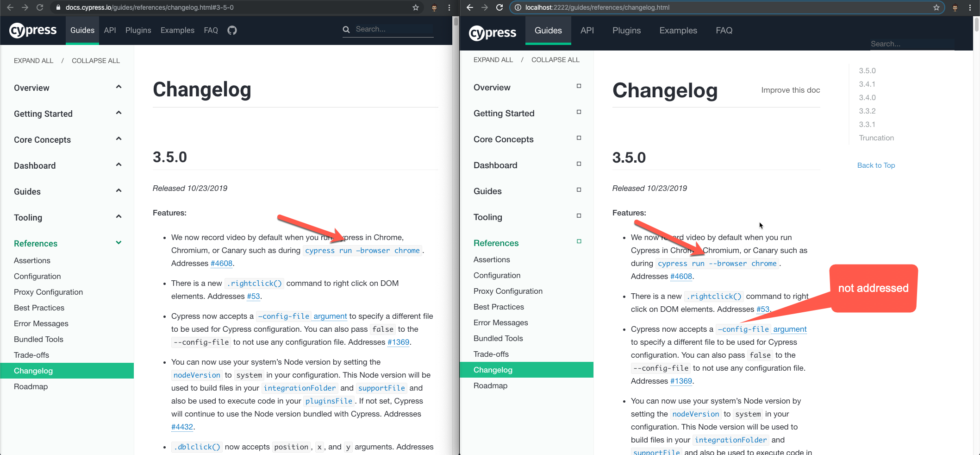Screen dimensions: 980x455
Task: Go forward in right localhost window
Action: (485, 7)
